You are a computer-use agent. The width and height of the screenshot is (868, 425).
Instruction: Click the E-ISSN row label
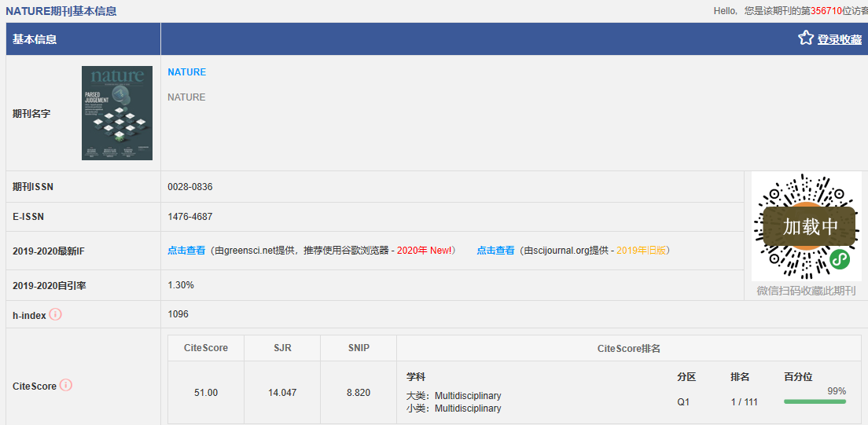pos(28,217)
